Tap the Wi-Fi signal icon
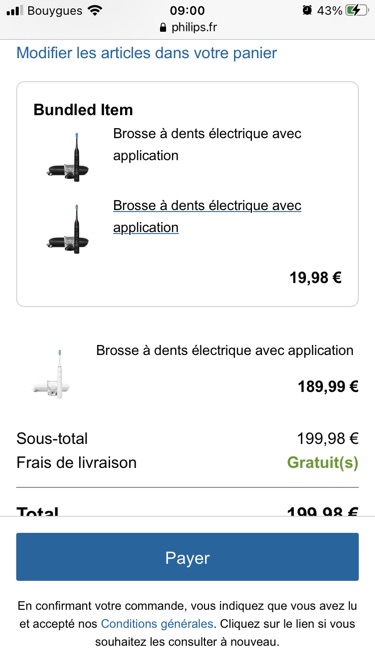 point(95,10)
